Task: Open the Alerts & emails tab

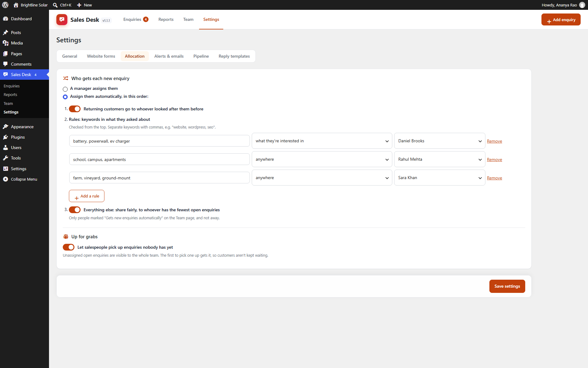Action: coord(169,56)
